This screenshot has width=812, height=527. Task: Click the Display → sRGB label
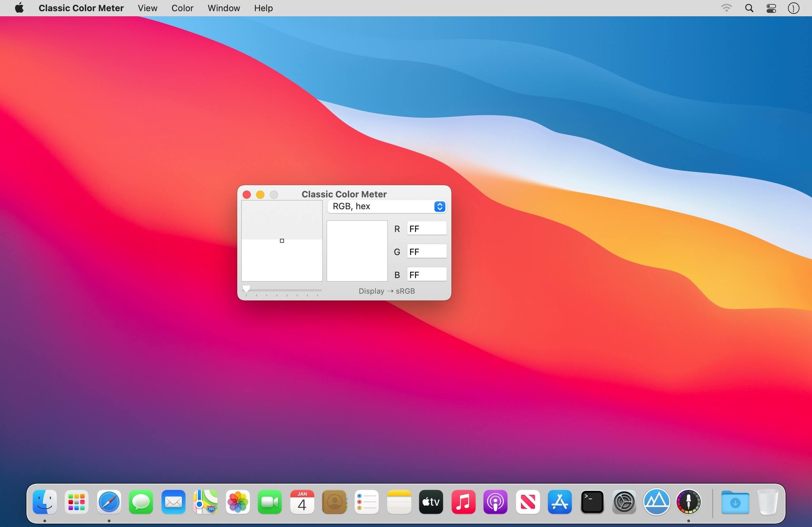click(x=387, y=291)
